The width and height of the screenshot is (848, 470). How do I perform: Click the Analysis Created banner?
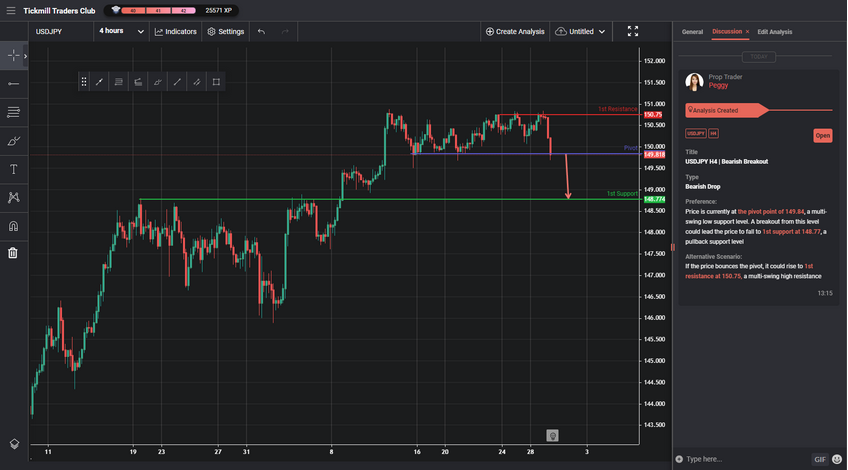(x=726, y=110)
